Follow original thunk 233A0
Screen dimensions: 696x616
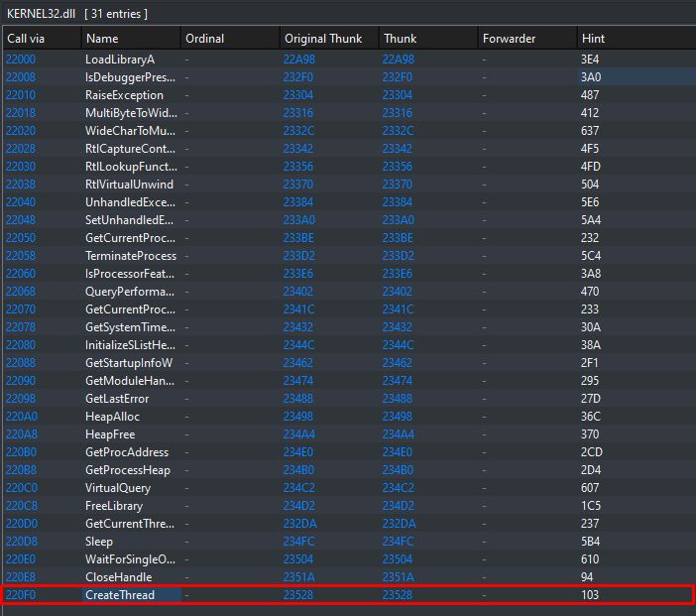299,220
